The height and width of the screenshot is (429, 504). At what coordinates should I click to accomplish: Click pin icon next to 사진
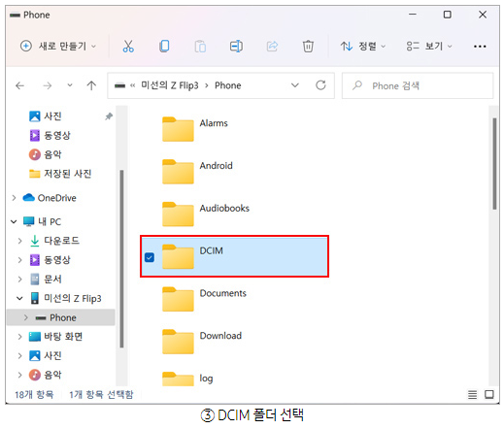click(109, 116)
